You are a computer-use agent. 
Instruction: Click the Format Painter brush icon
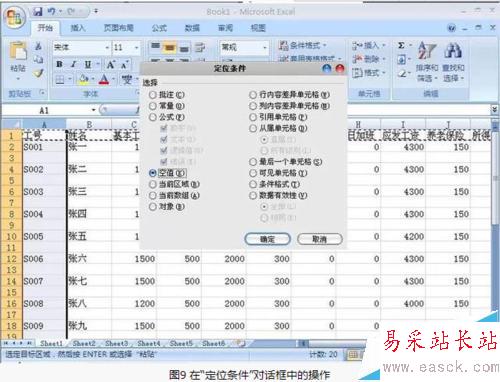(39, 73)
